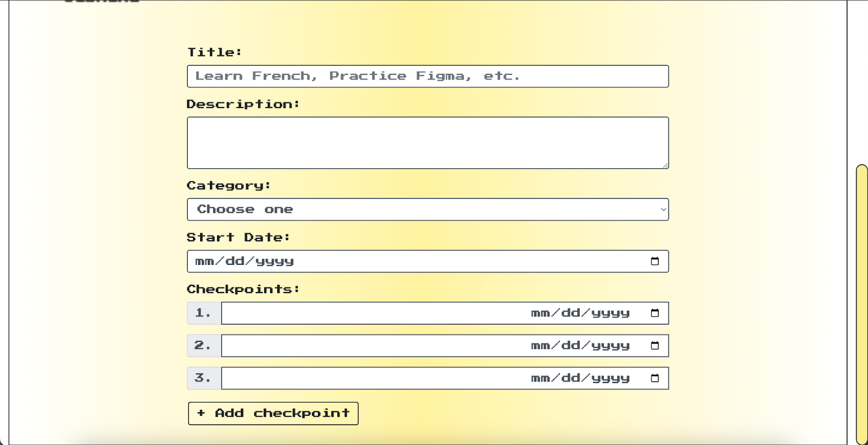Open the Start Date calendar picker icon

[655, 261]
